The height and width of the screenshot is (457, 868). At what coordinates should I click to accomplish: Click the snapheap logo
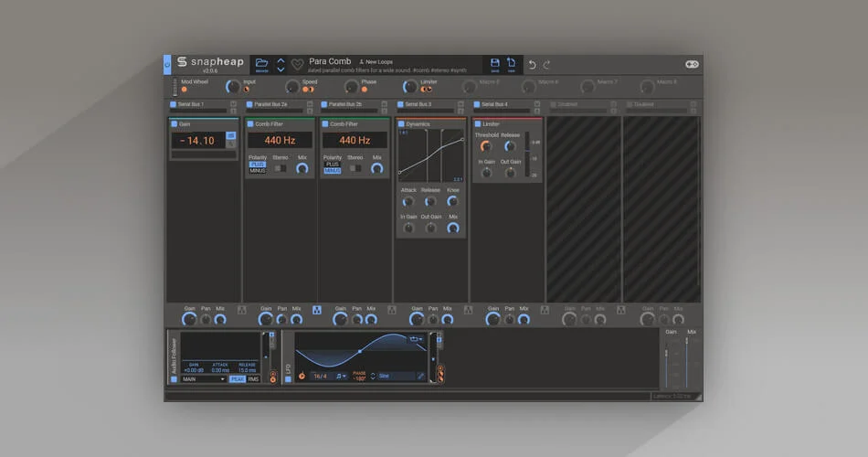tap(210, 61)
